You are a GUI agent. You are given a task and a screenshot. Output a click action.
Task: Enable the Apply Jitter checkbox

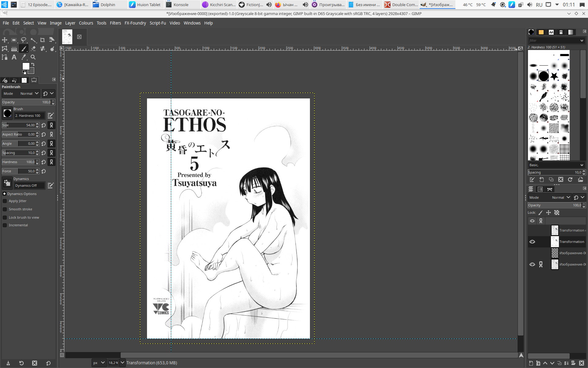[x=5, y=201]
